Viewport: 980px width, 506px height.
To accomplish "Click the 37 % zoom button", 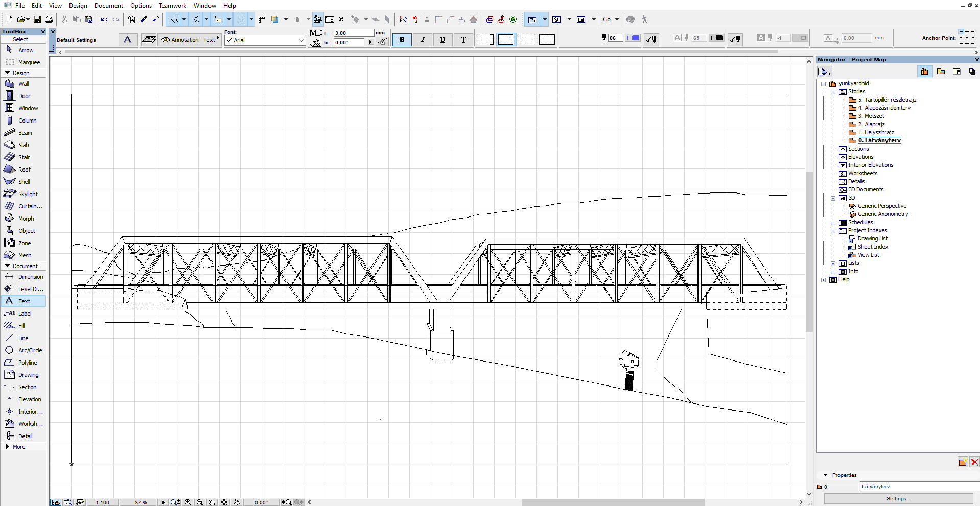I will [141, 502].
